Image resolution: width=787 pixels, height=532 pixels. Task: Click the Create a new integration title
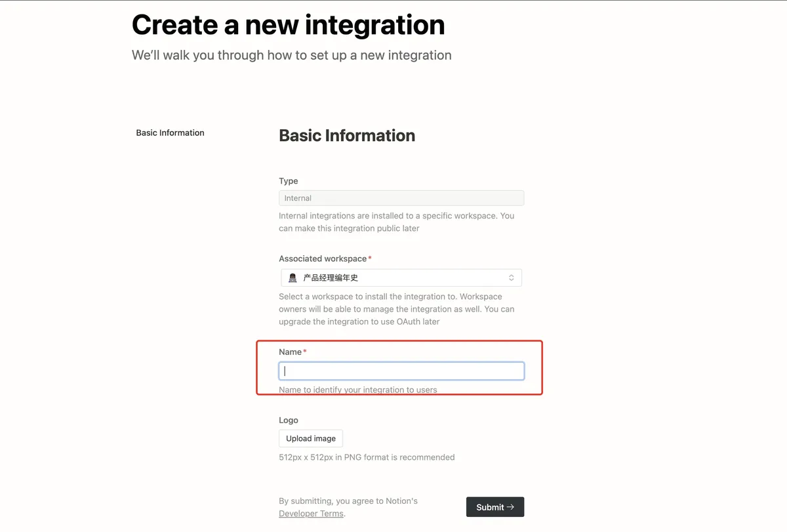[x=288, y=25]
